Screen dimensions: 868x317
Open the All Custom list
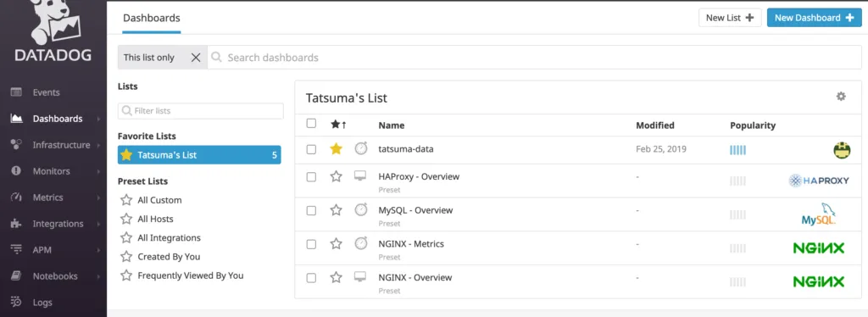coord(159,200)
